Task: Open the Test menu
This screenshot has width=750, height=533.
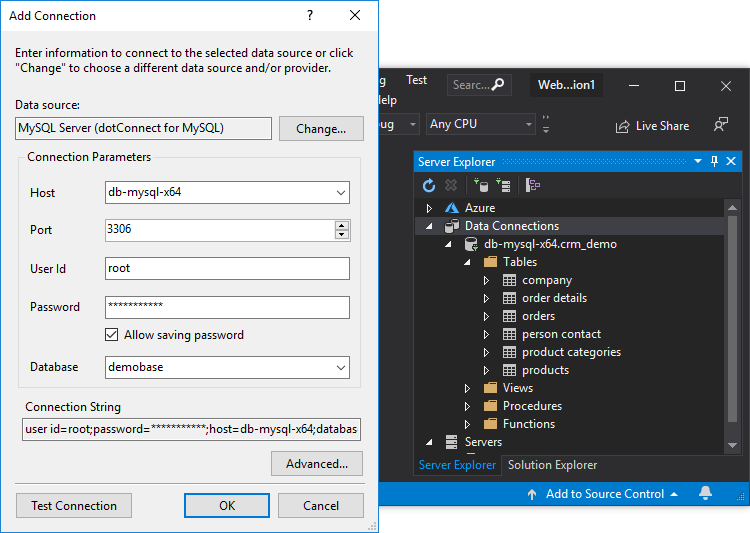Action: pos(416,80)
